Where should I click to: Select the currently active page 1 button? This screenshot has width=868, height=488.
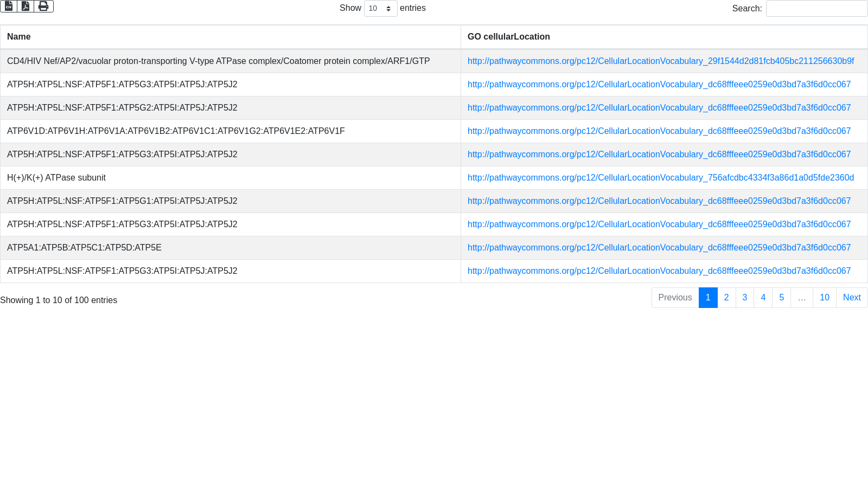point(708,298)
